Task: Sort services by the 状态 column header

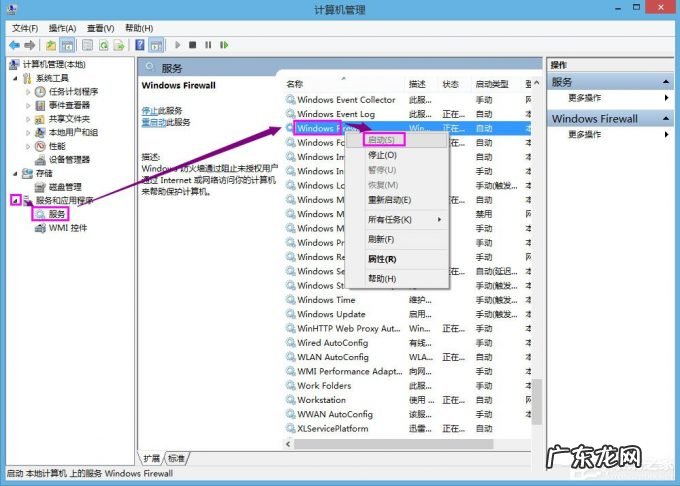Action: (x=454, y=84)
